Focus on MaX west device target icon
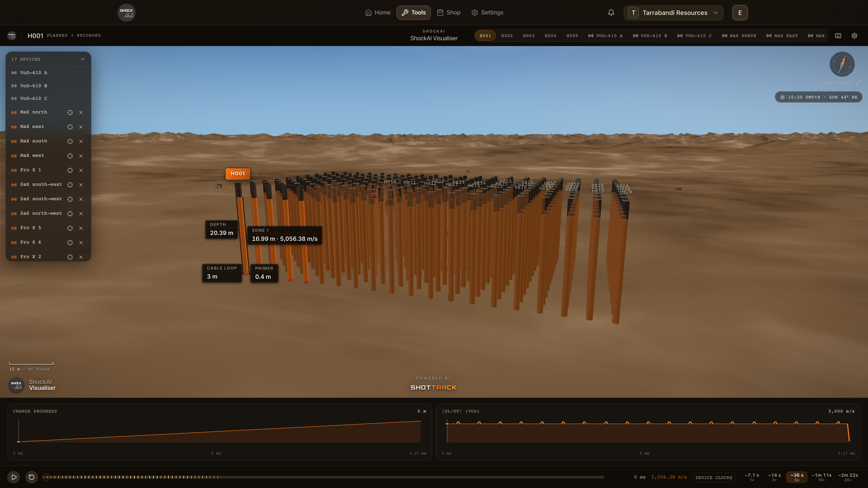The width and height of the screenshot is (868, 488). [x=70, y=156]
